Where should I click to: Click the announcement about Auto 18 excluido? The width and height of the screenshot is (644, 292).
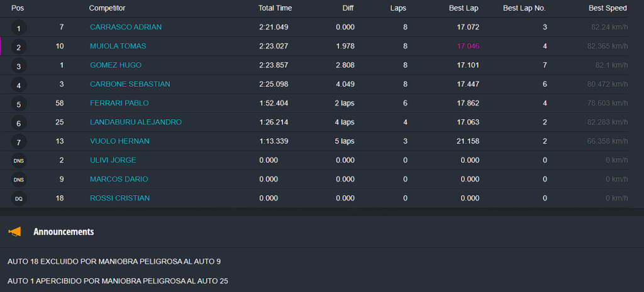point(114,261)
